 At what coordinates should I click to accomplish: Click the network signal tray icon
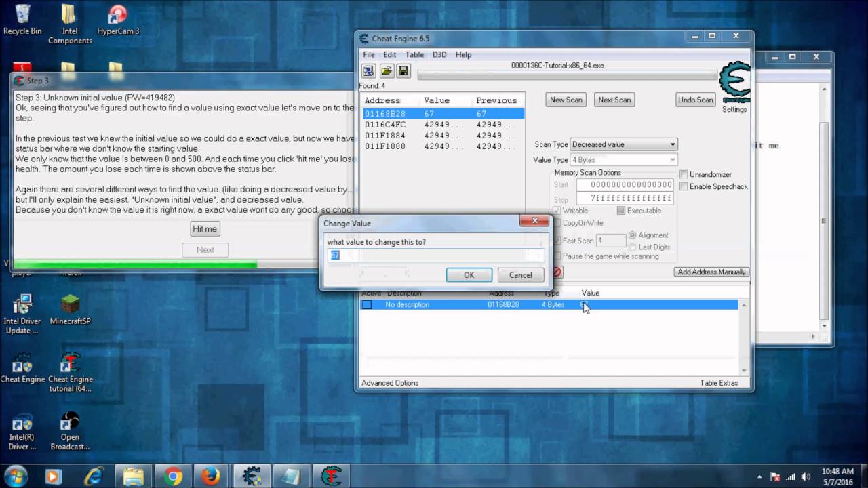point(791,476)
